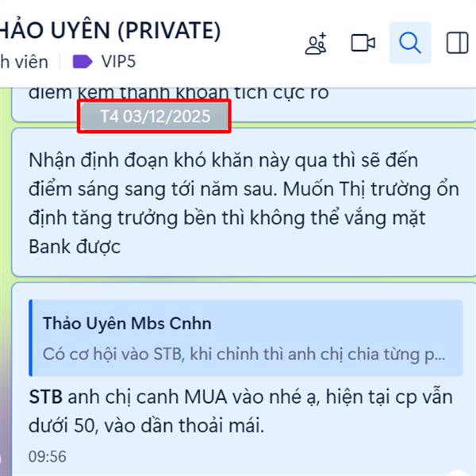Click the sender name Thảo Uyên Mbs Cnhn
This screenshot has width=476, height=476.
pyautogui.click(x=127, y=324)
